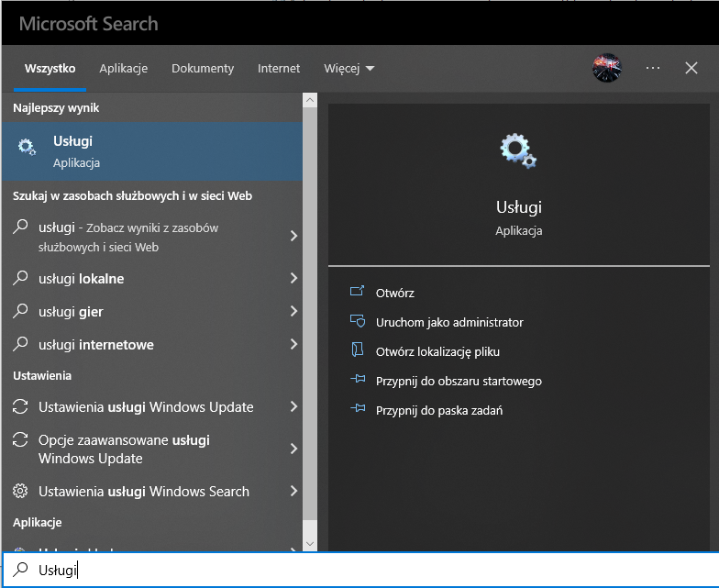The width and height of the screenshot is (719, 588).
Task: Click the large Usługi gears icon in preview pane
Action: pyautogui.click(x=519, y=150)
